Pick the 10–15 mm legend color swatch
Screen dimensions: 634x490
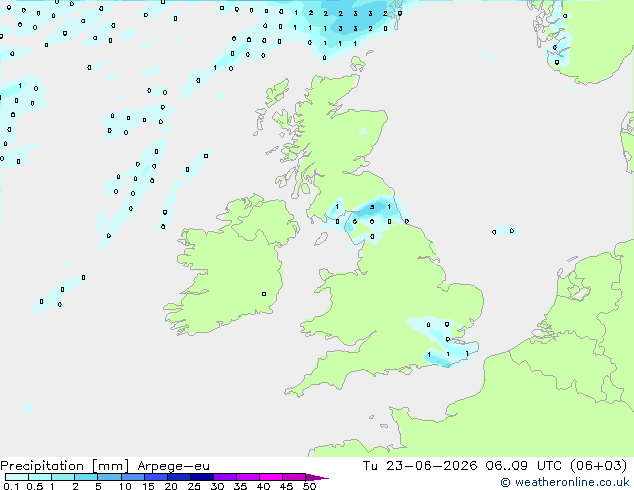(x=132, y=477)
